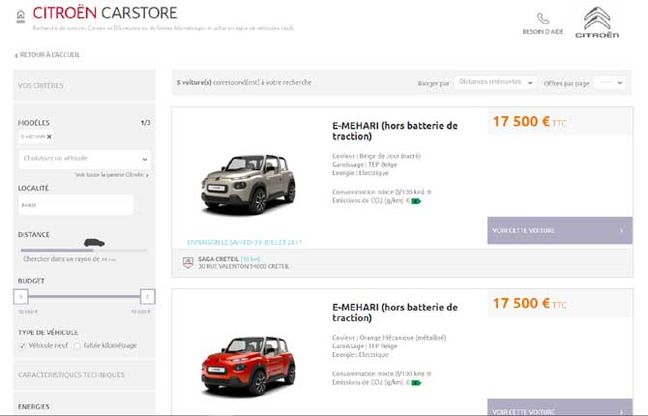The image size is (648, 416).
Task: Click the first E-MEHARI listing title
Action: point(395,131)
